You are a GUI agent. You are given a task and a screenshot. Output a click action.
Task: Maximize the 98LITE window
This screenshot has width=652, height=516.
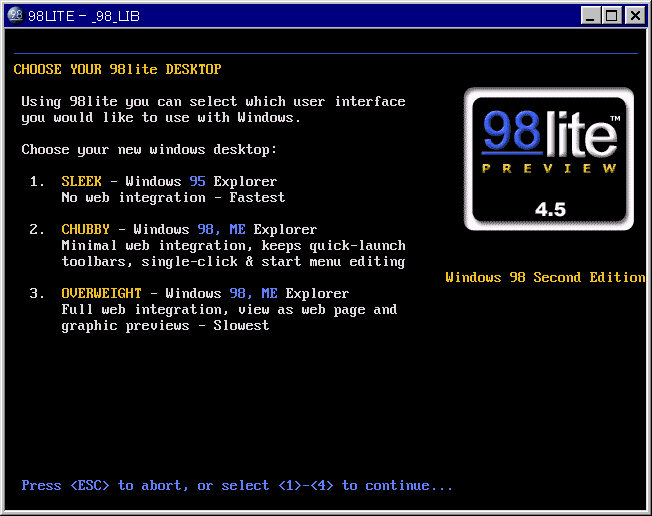(611, 15)
